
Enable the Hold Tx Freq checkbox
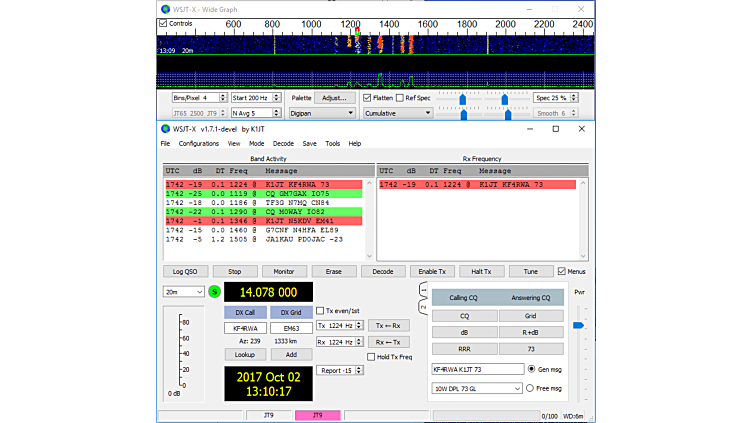coord(372,357)
